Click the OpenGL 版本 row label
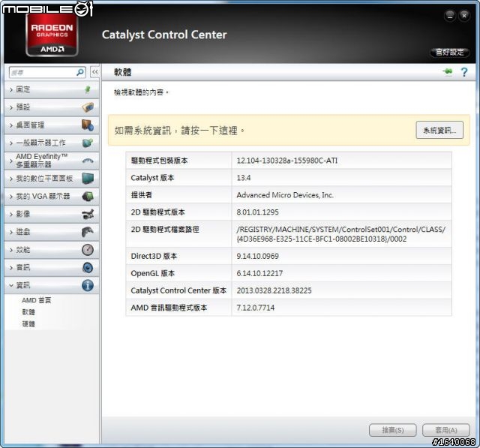Image resolution: width=480 pixels, height=448 pixels. (153, 273)
